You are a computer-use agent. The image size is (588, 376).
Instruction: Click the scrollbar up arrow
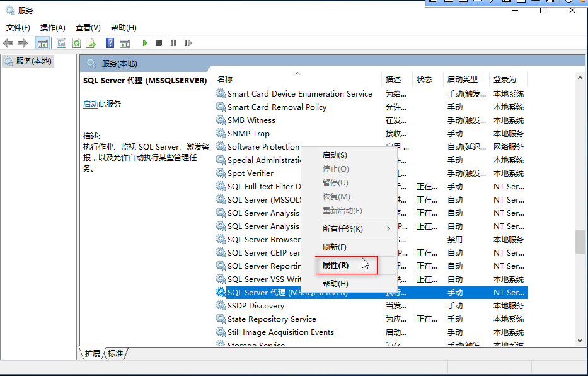click(x=580, y=78)
